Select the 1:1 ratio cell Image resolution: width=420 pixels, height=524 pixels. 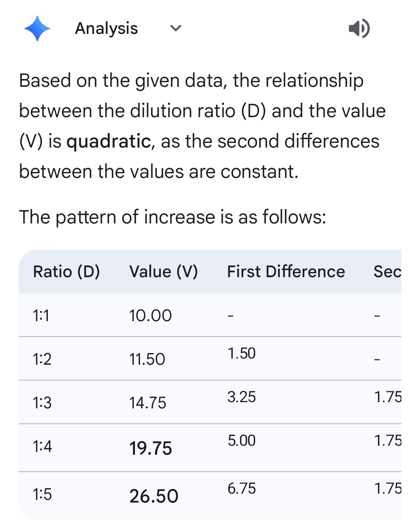coord(41,315)
